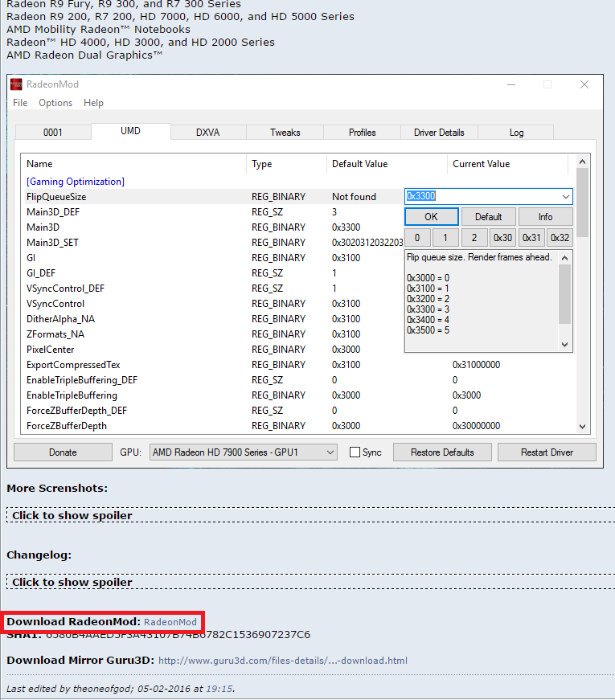The height and width of the screenshot is (700, 615).
Task: Expand the 0x3300 value combo box
Action: [x=565, y=196]
